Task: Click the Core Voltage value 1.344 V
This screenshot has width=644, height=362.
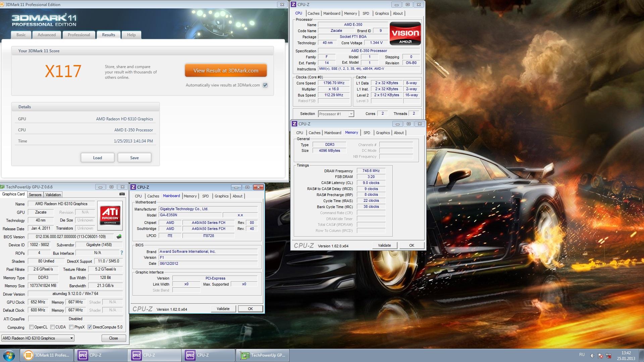Action: pyautogui.click(x=376, y=43)
